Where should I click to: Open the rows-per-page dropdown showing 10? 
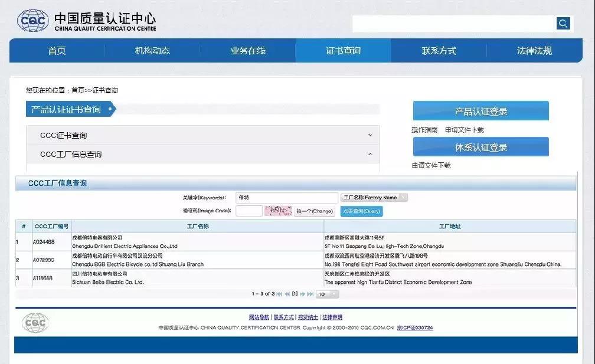(x=327, y=294)
